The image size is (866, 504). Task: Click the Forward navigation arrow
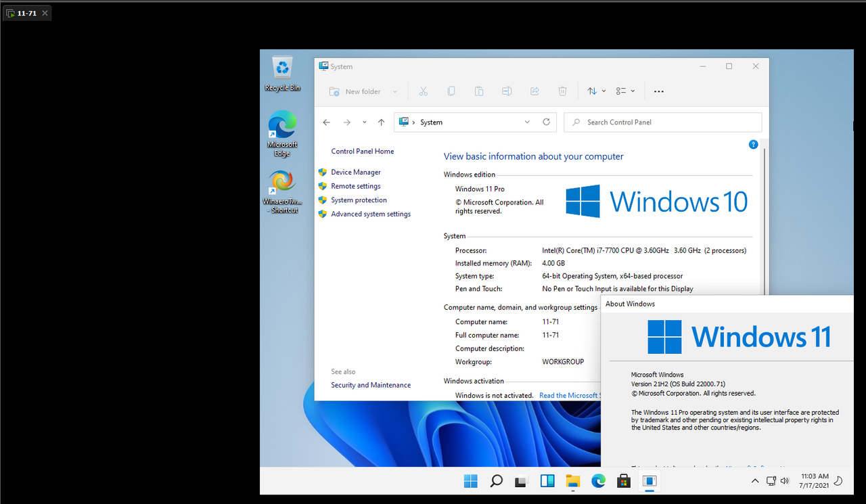tap(347, 122)
